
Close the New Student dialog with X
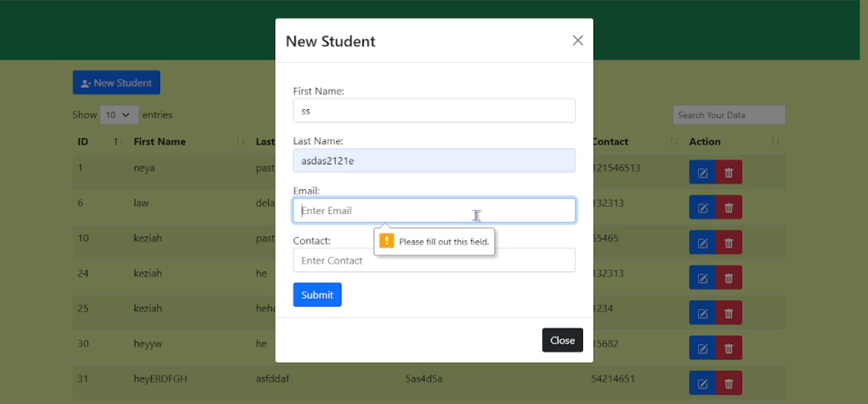click(578, 41)
